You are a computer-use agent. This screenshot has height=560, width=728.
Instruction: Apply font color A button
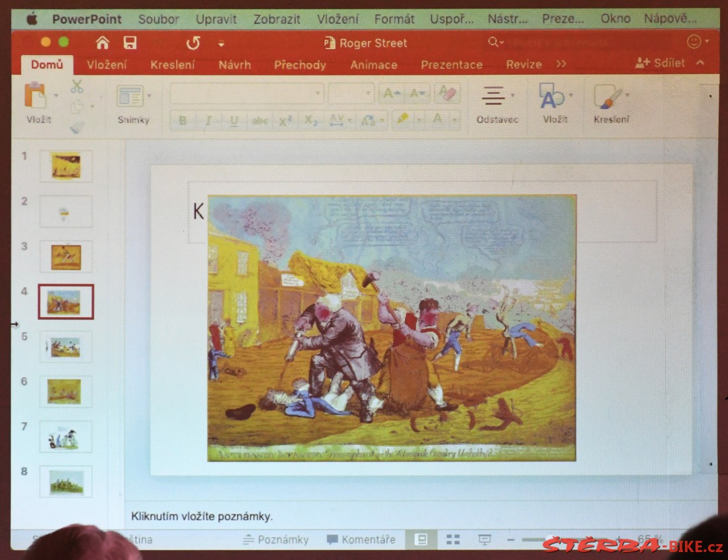point(437,119)
